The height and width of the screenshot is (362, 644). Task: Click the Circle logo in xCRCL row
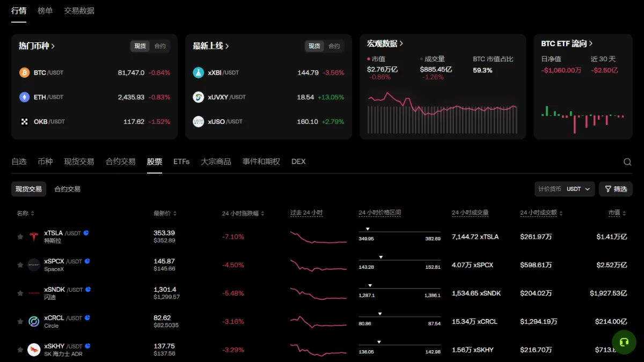[34, 322]
